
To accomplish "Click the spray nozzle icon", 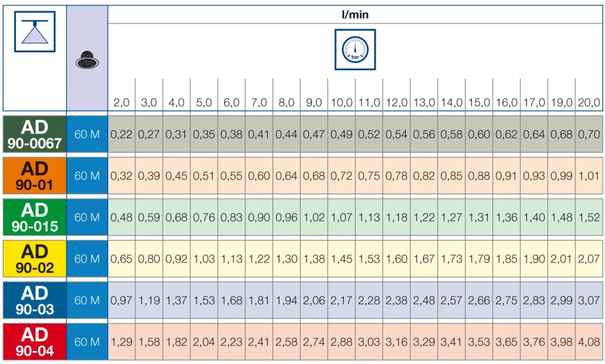I will click(34, 31).
